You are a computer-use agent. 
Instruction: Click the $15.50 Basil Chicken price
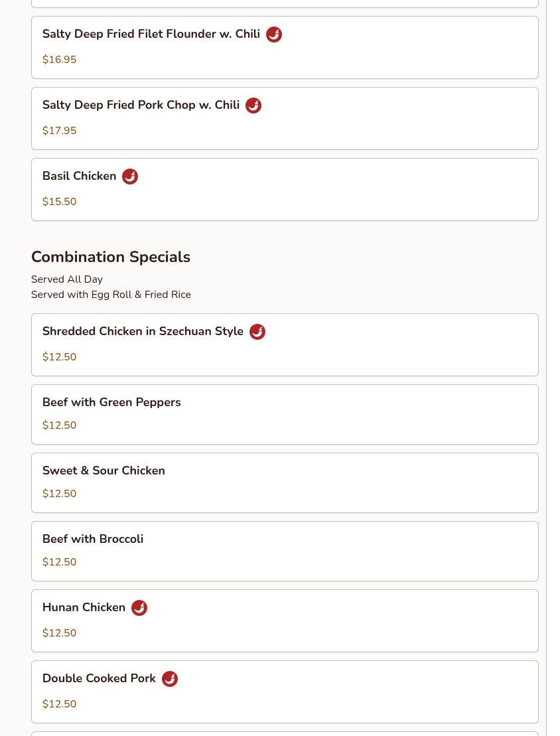pyautogui.click(x=59, y=202)
